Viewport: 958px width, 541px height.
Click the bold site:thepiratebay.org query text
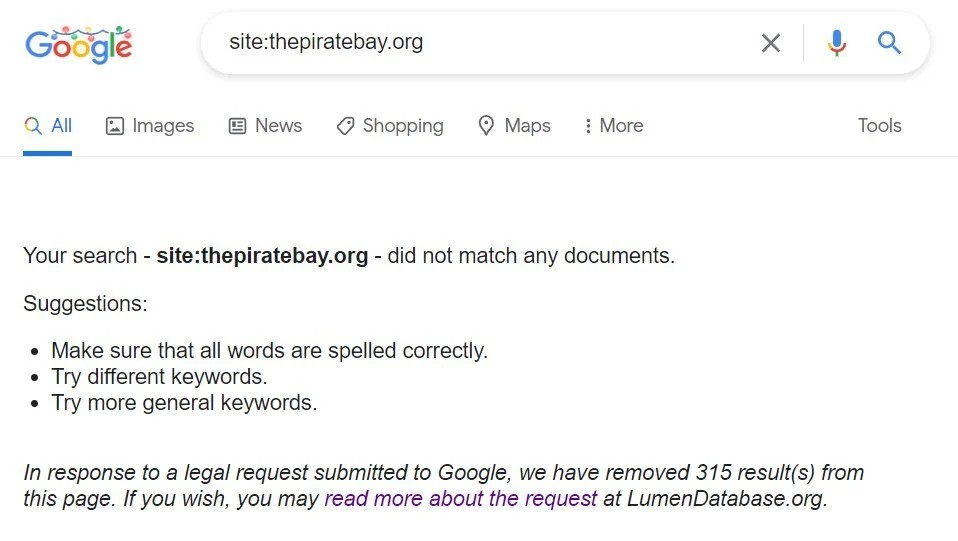point(262,256)
